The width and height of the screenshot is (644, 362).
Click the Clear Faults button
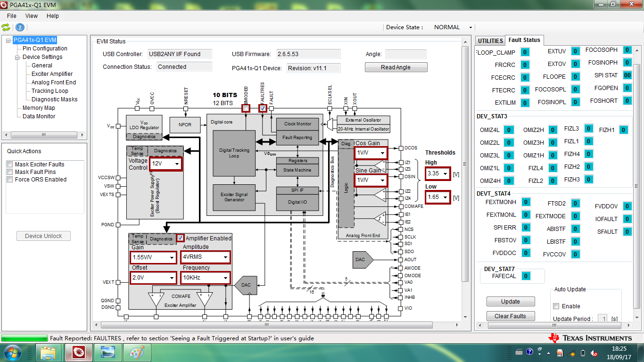point(511,316)
